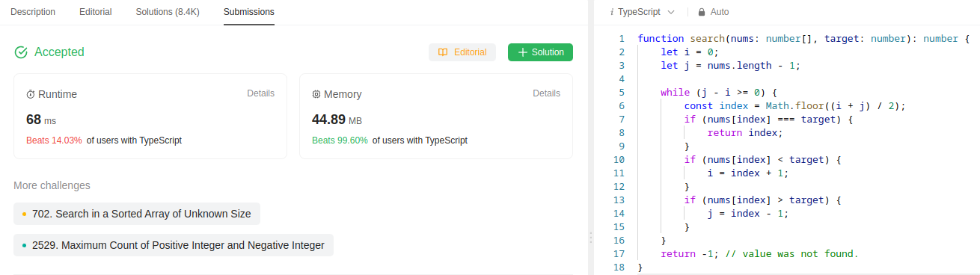Image resolution: width=980 pixels, height=275 pixels.
Task: Click the italic i TypeScript language icon
Action: [x=612, y=12]
